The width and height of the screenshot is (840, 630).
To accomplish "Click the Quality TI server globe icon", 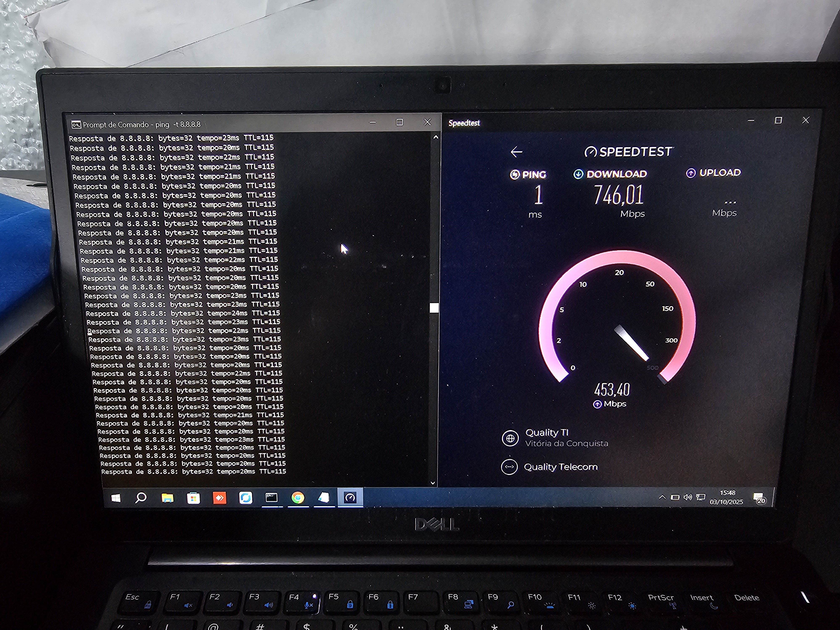I will 510,438.
